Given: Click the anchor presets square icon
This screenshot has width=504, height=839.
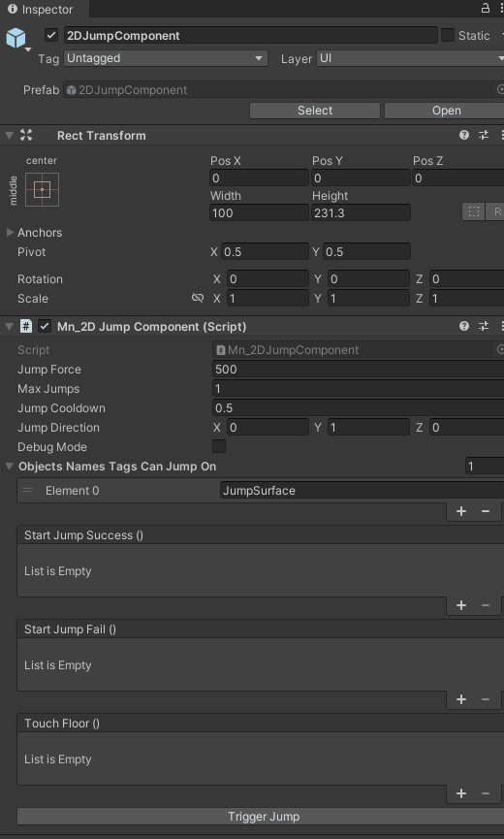Looking at the screenshot, I should coord(42,189).
